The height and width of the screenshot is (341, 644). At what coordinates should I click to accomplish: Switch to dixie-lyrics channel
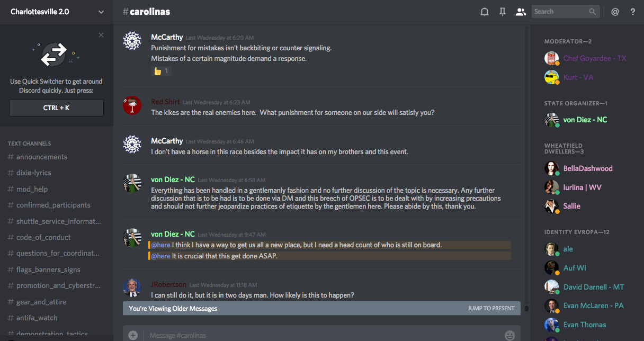click(x=33, y=173)
